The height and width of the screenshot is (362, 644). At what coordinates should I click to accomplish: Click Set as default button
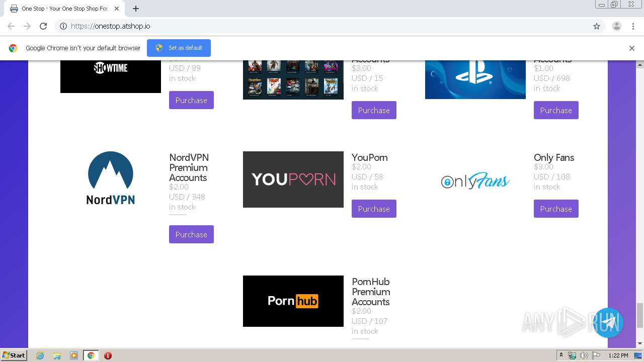pos(179,48)
